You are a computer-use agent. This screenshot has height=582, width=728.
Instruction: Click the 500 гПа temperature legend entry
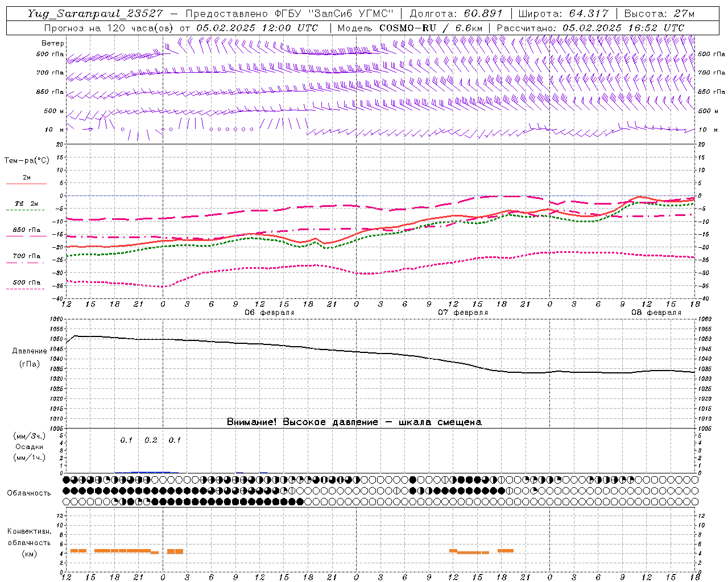(x=27, y=282)
